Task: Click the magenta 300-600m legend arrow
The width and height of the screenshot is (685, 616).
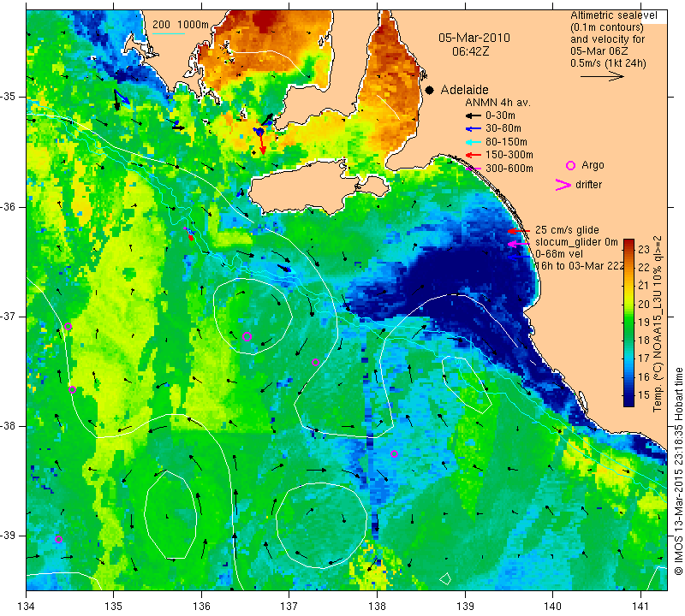Action: click(474, 169)
